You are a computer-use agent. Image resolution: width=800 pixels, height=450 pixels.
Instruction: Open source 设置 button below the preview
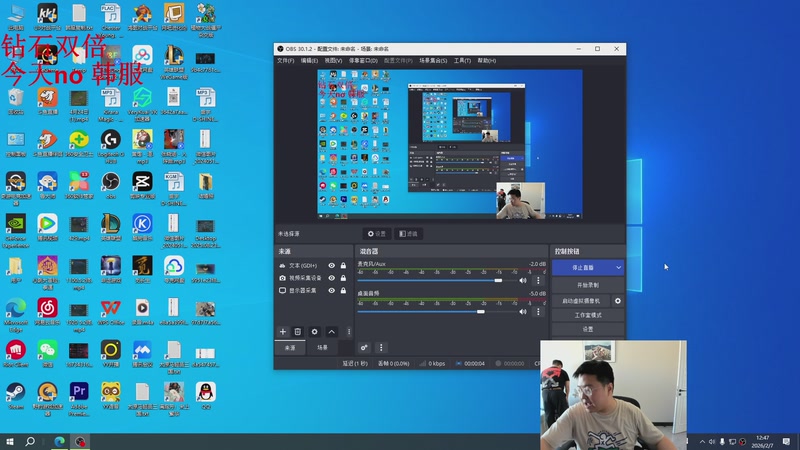[x=377, y=234]
